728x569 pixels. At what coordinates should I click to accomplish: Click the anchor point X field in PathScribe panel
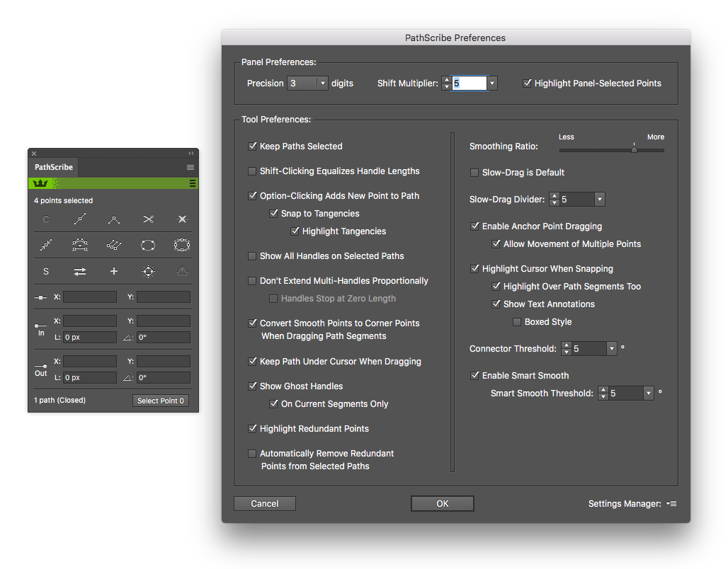pyautogui.click(x=90, y=297)
